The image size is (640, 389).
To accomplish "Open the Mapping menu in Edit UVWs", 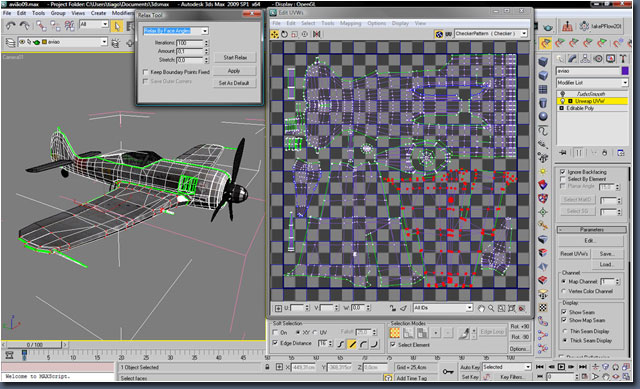I will tap(351, 23).
